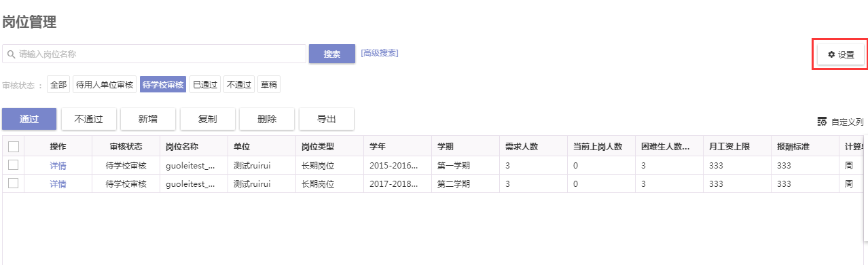The width and height of the screenshot is (868, 265).
Task: Check the 2015-2016 row checkbox
Action: [x=13, y=164]
